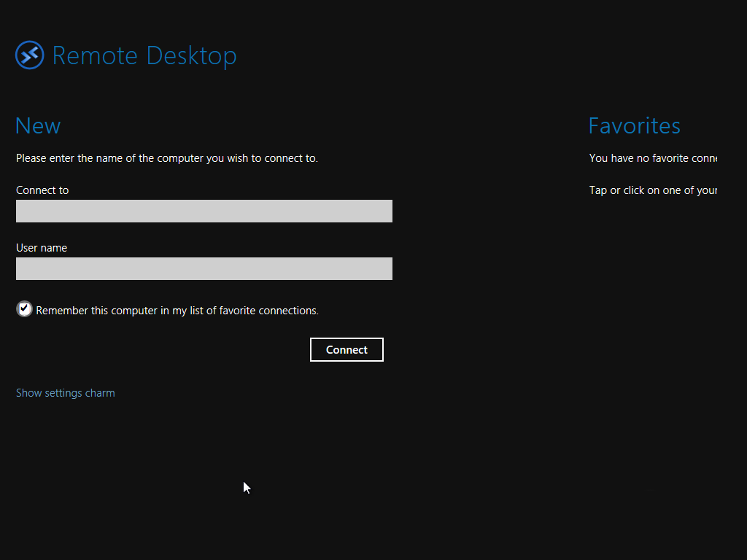Click the User name label
Viewport: 747px width, 560px height.
[42, 248]
